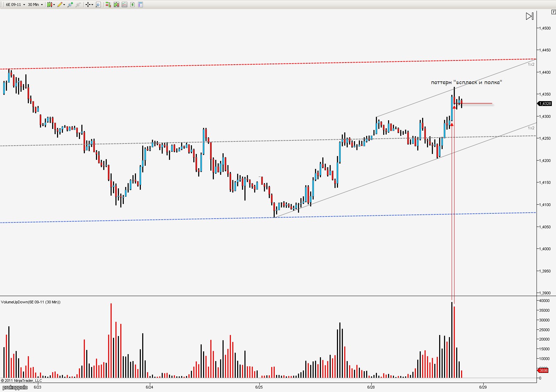This screenshot has height=392, width=556.
Task: Click the scroll-to-latest-bar arrow icon
Action: 530,16
